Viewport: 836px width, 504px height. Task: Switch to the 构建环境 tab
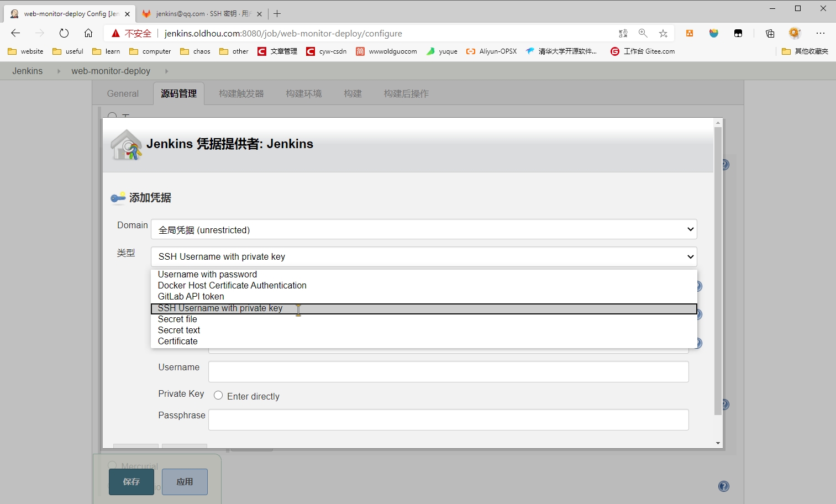pyautogui.click(x=303, y=93)
